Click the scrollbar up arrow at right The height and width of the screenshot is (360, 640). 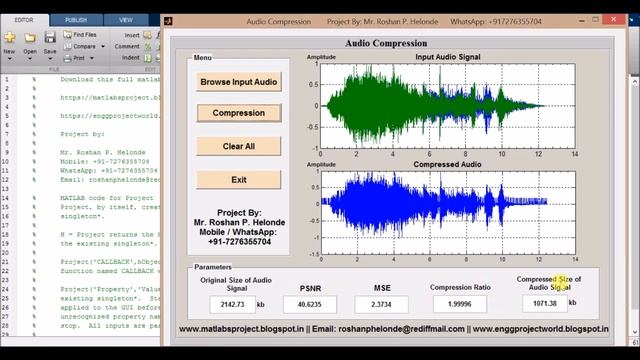point(635,82)
